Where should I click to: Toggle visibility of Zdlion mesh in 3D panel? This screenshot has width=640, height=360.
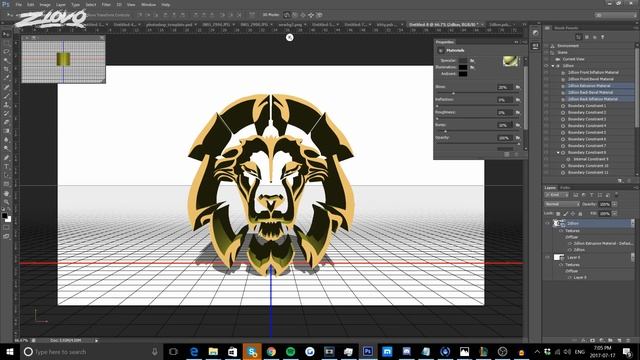tap(547, 66)
